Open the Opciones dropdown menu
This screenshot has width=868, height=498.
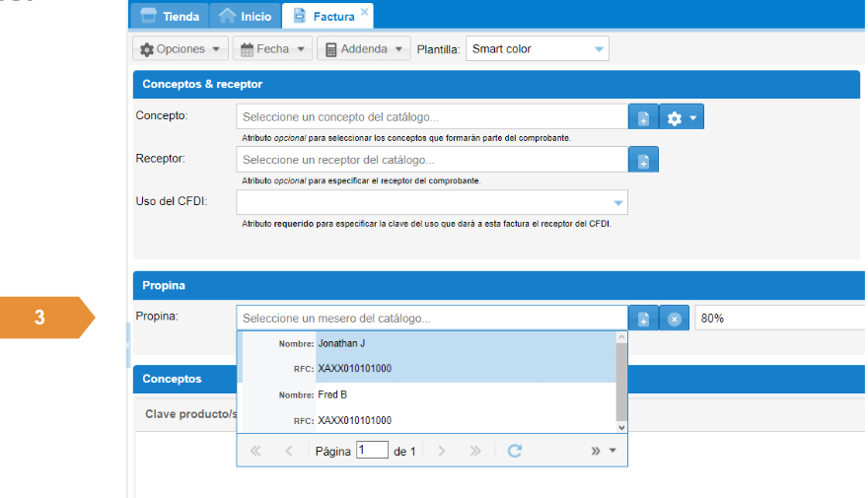181,49
